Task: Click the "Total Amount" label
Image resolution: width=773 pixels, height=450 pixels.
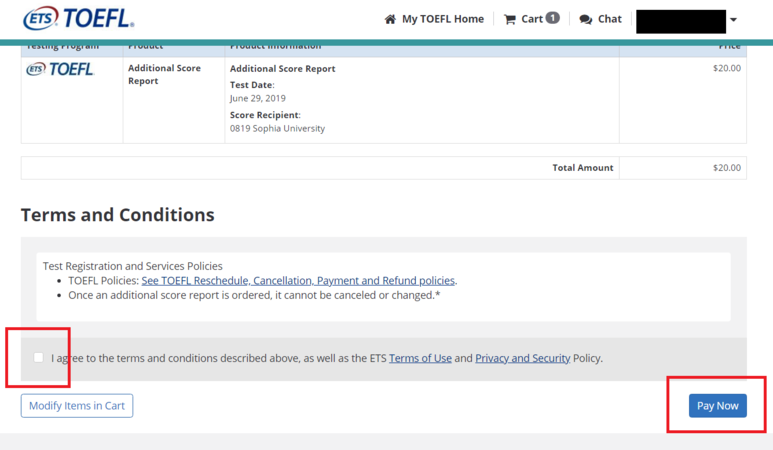Action: click(x=583, y=168)
